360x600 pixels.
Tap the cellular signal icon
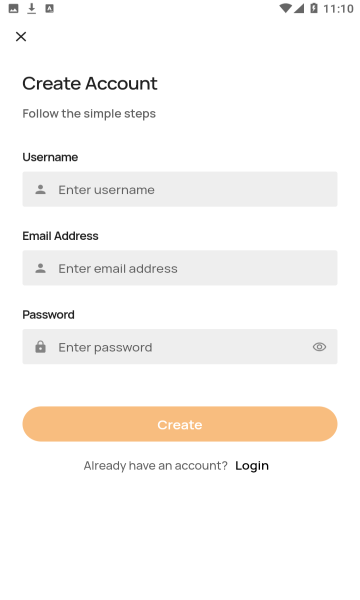[x=299, y=8]
